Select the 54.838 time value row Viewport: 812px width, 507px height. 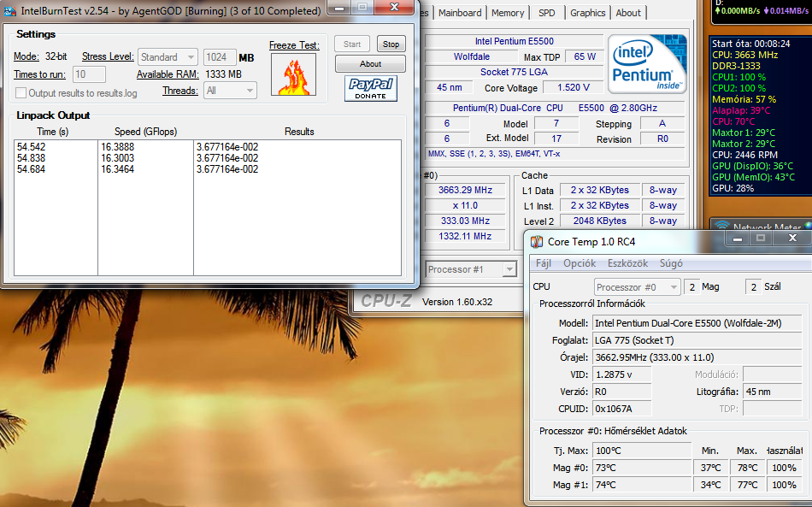point(31,158)
